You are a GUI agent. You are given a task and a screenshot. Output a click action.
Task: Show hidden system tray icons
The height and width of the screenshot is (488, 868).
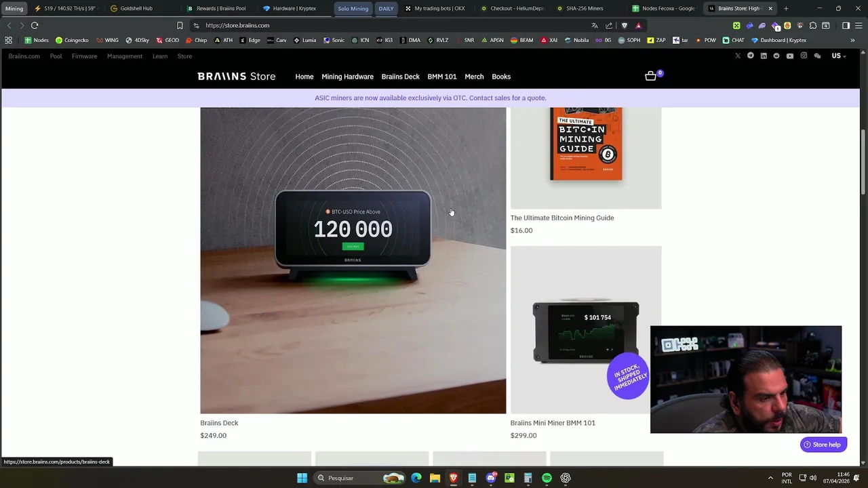(770, 478)
